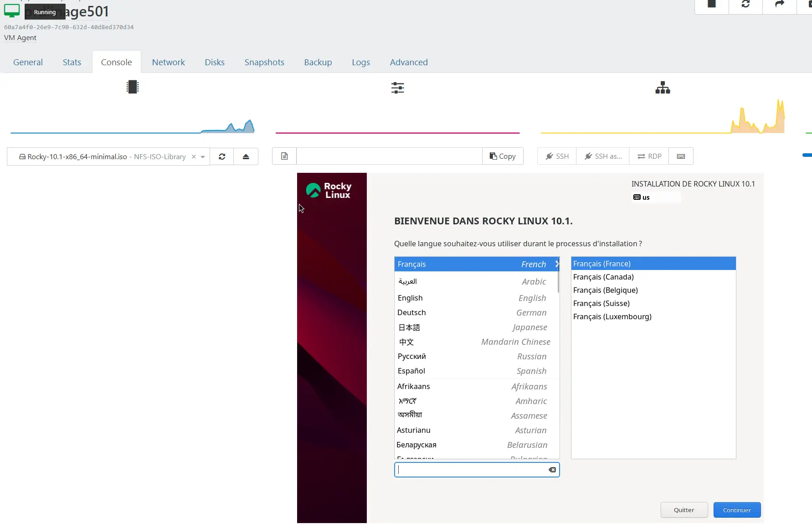812x524 pixels.
Task: Click the SSH as... button
Action: (603, 156)
